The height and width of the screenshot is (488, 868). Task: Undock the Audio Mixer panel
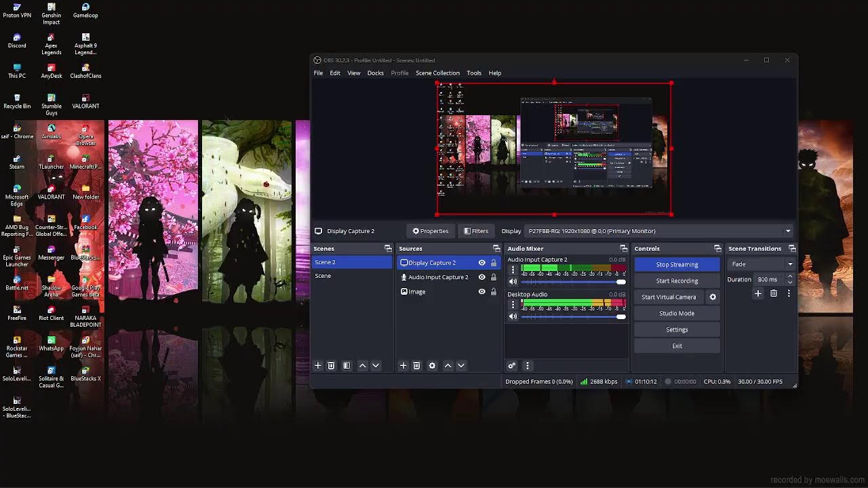(x=624, y=249)
